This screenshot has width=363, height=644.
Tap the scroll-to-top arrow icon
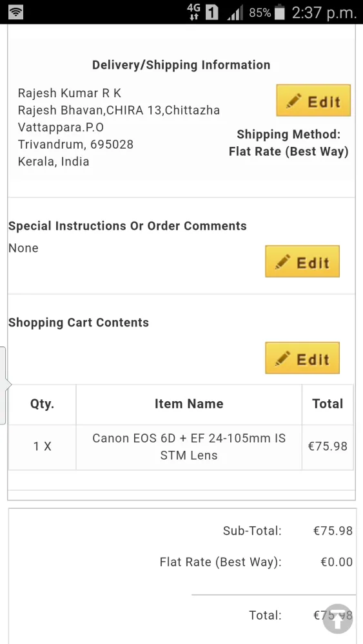tap(337, 619)
